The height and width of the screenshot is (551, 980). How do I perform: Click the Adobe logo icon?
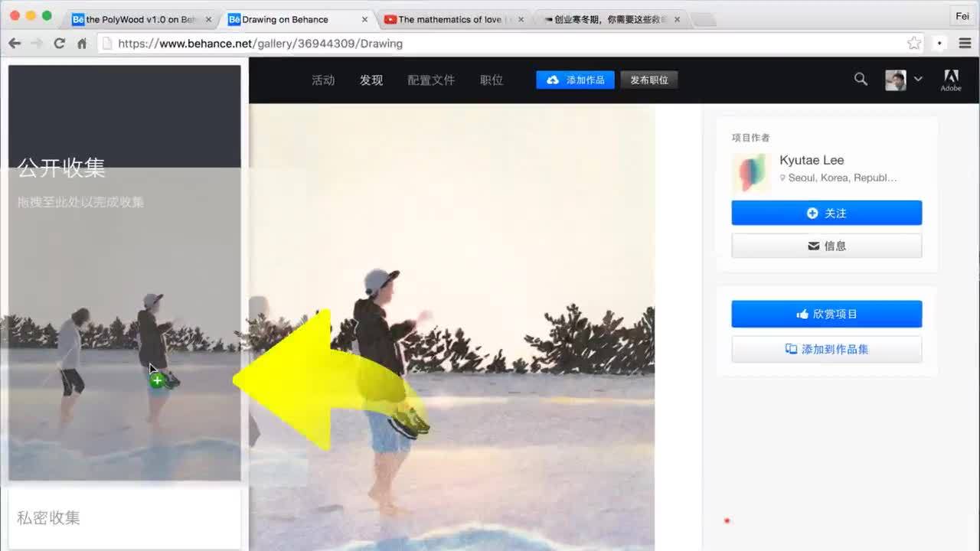951,79
